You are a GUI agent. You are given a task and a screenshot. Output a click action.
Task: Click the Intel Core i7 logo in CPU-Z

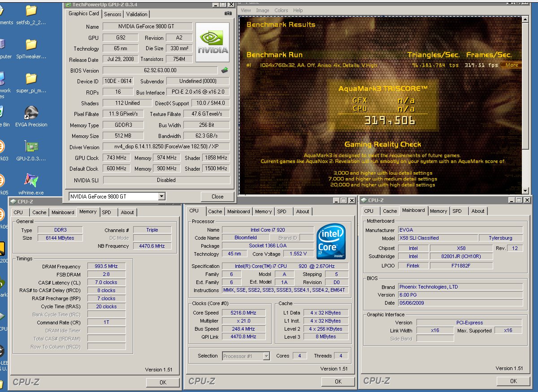(331, 241)
